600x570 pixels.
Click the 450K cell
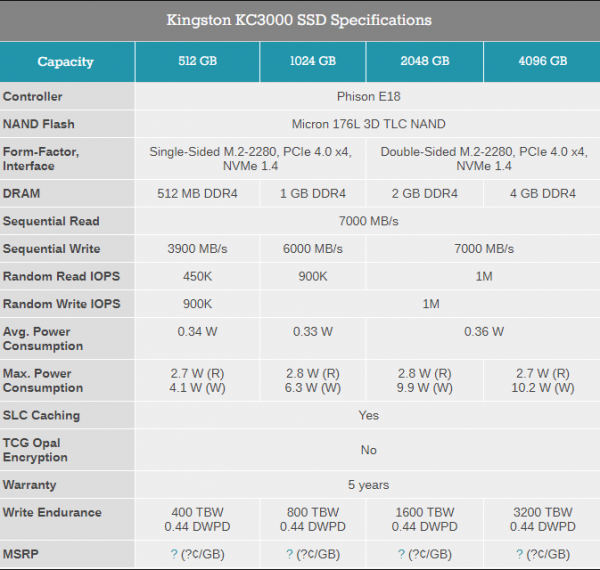pos(197,276)
